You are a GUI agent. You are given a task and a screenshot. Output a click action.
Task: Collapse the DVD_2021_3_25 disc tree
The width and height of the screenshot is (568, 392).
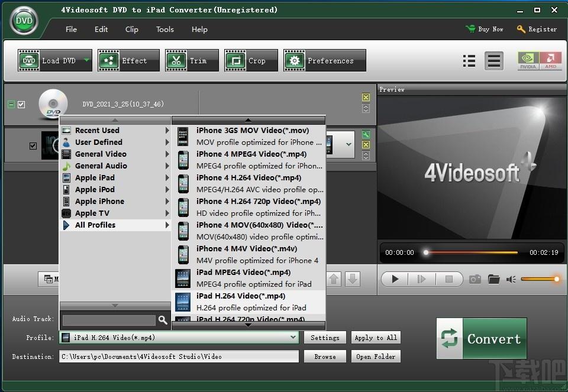(x=11, y=105)
